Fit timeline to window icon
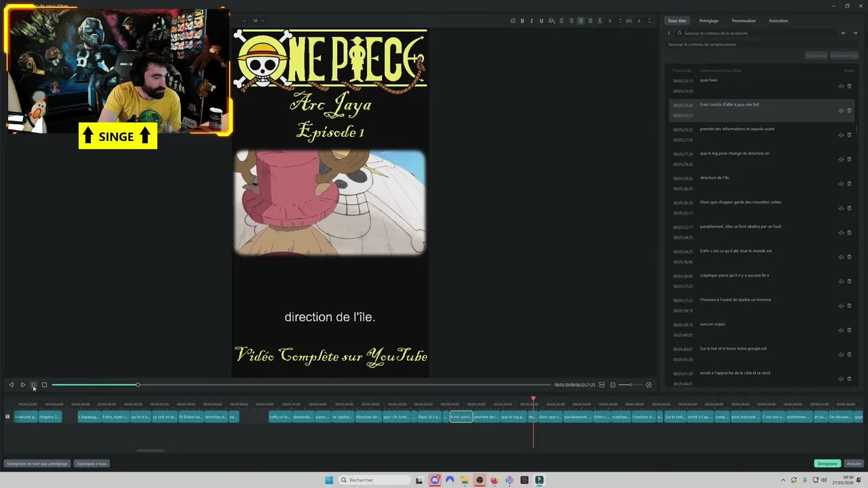This screenshot has height=488, width=868. pos(601,385)
